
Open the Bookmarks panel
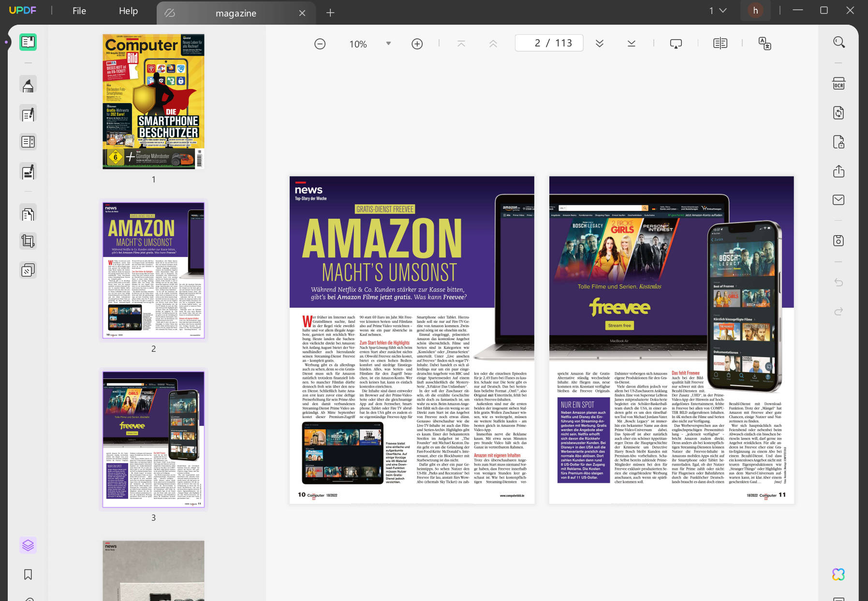(x=28, y=574)
